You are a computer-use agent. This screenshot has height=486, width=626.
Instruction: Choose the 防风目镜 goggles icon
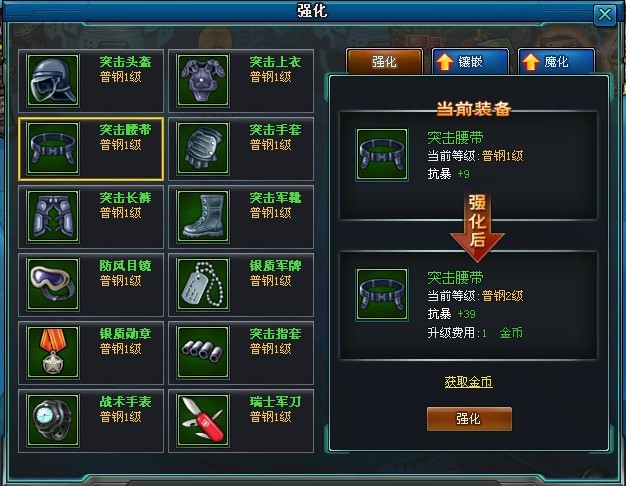pyautogui.click(x=53, y=284)
